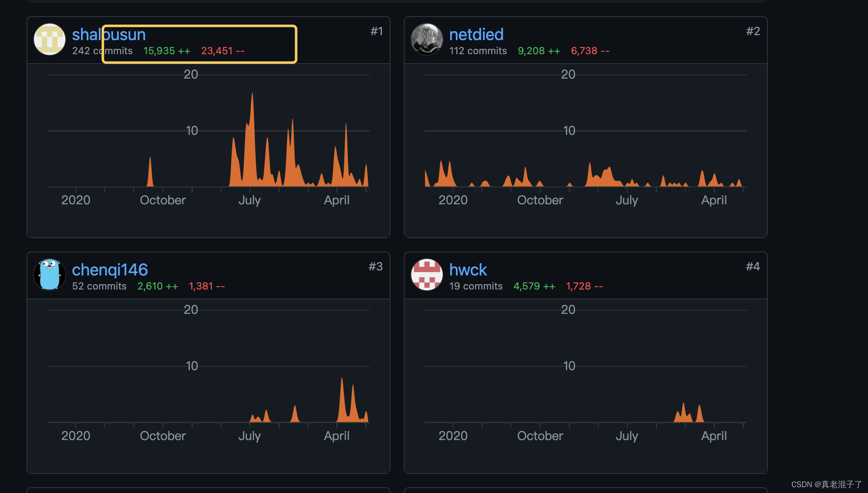Click netdied's 9,208 ++ additions count
This screenshot has width=868, height=493.
point(539,51)
